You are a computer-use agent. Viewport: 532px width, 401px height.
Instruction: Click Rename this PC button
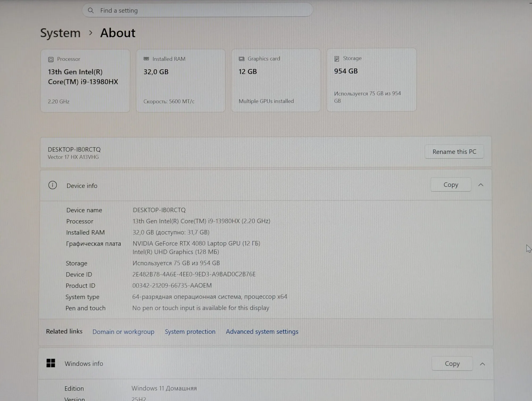(454, 152)
